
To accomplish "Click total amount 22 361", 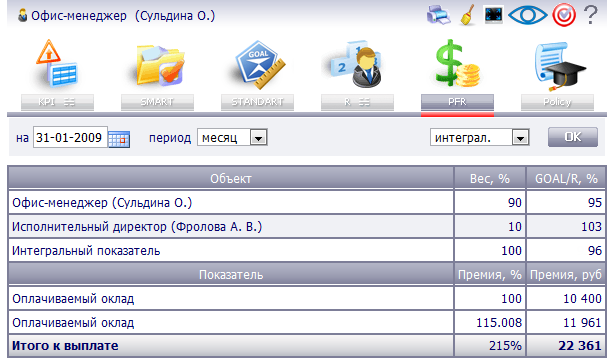I will (x=580, y=346).
